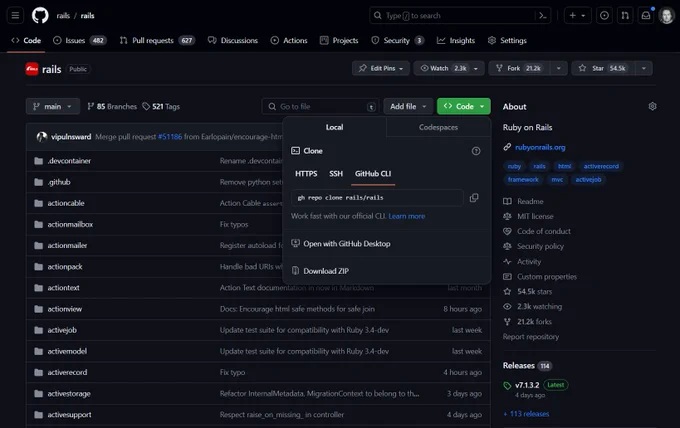Viewport: 680px width, 428px height.
Task: Select the Local tab in clone panel
Action: coord(334,127)
